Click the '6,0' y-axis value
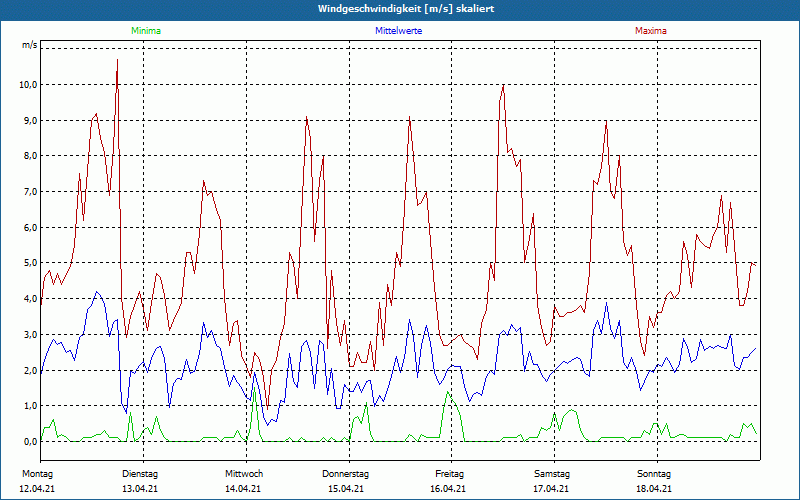Screen dimensions: 800x500 31,228
